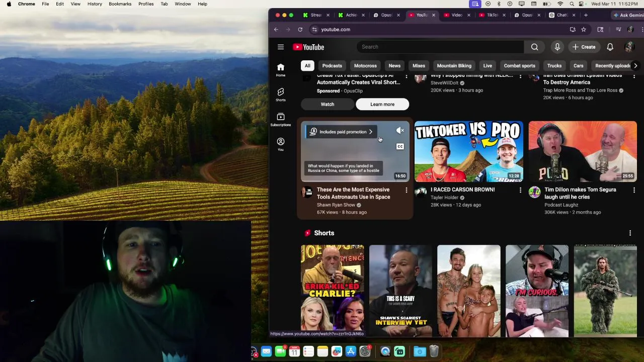Open Calendar in the Dock
This screenshot has width=644, height=362.
[x=294, y=351]
